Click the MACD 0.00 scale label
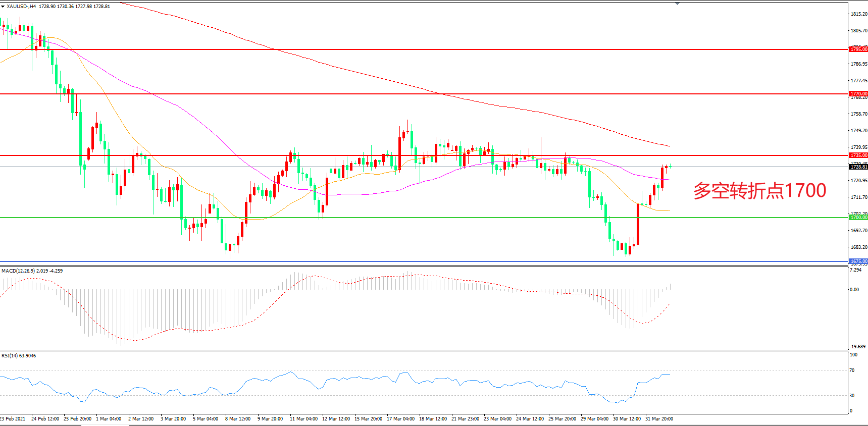 tap(854, 290)
